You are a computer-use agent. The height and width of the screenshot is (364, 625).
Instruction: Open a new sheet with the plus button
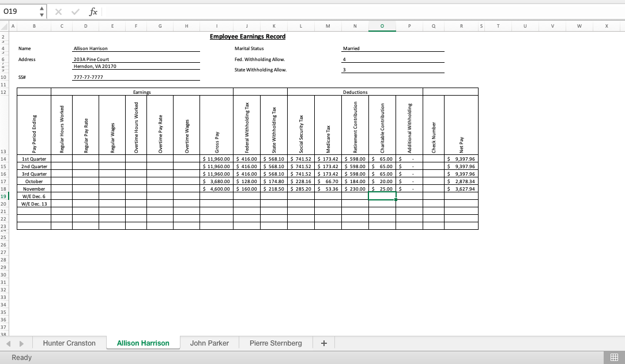[323, 343]
